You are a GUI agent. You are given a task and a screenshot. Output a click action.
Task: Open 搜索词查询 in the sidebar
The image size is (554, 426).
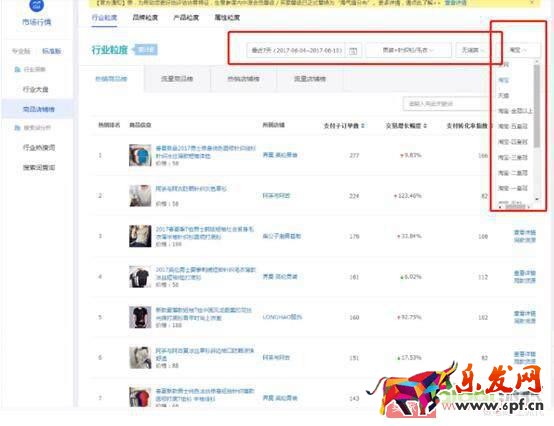[x=39, y=167]
